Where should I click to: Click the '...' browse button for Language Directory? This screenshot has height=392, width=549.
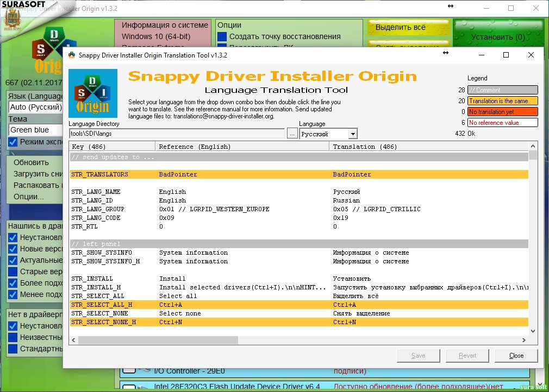(x=292, y=134)
